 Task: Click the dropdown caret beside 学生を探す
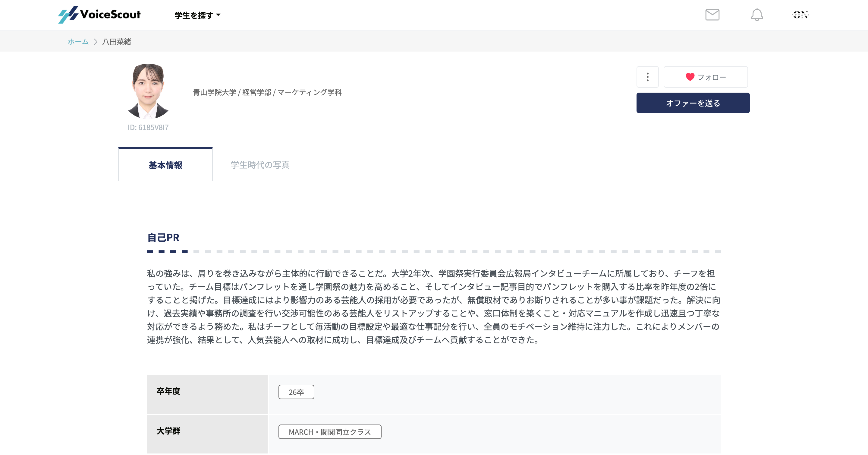(x=218, y=15)
